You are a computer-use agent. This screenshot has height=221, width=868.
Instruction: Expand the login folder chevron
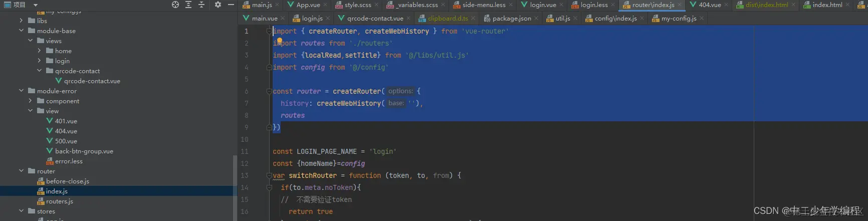[39, 61]
